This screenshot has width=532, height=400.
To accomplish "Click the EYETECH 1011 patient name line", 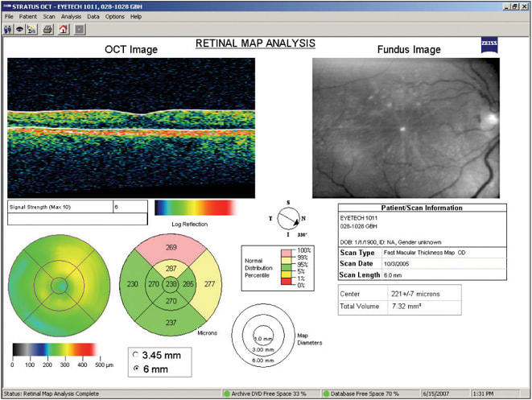I will pos(359,218).
